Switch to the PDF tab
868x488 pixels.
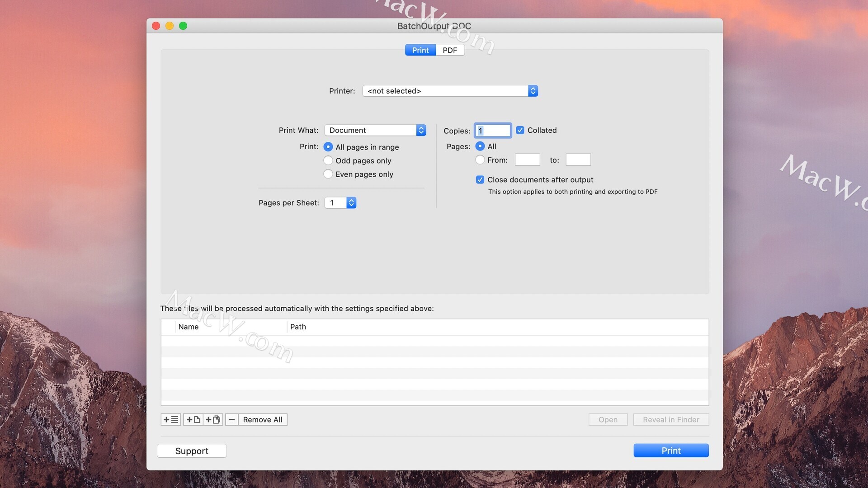450,50
